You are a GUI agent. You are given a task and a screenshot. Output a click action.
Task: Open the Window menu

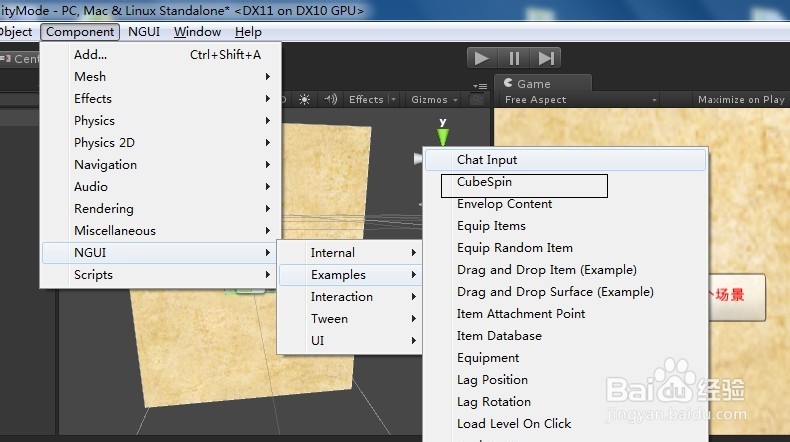point(198,32)
